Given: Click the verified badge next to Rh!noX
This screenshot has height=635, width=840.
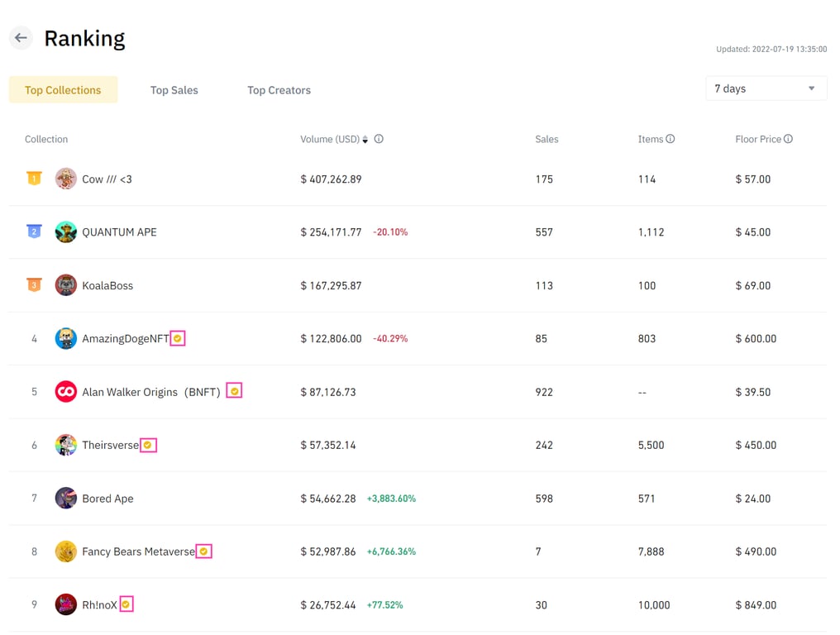Looking at the screenshot, I should (126, 604).
